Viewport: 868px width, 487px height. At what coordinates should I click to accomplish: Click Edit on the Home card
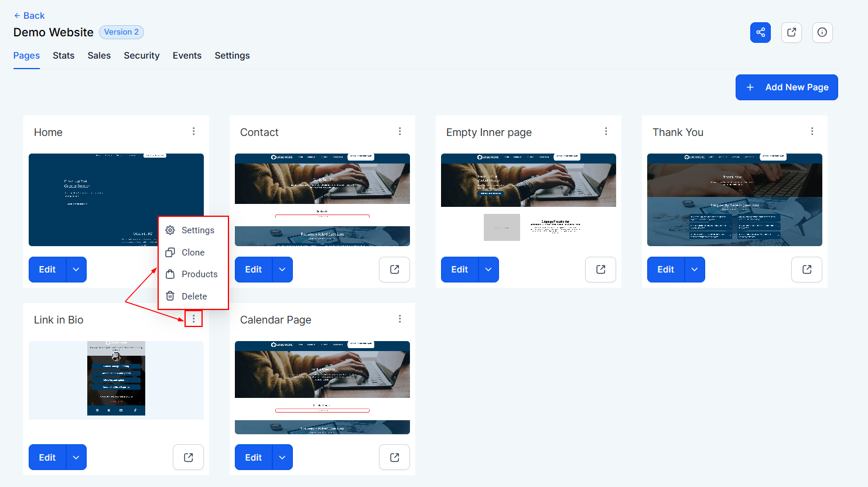point(47,270)
